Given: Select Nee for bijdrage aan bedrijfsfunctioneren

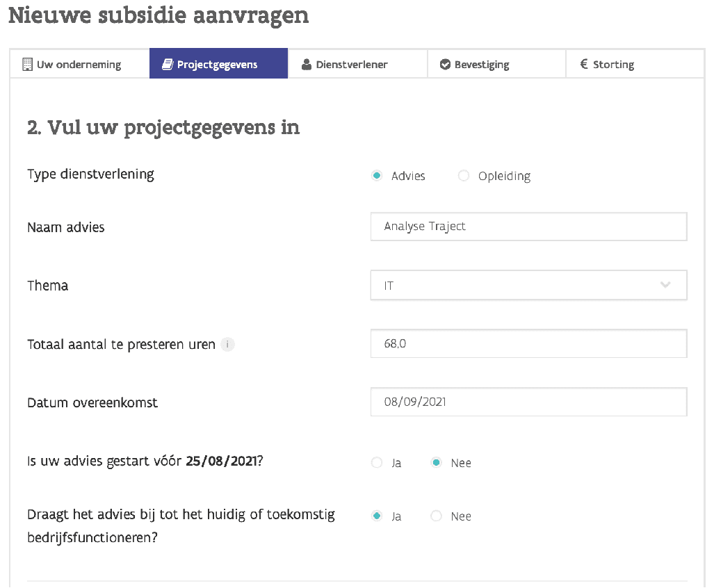Looking at the screenshot, I should (x=437, y=516).
